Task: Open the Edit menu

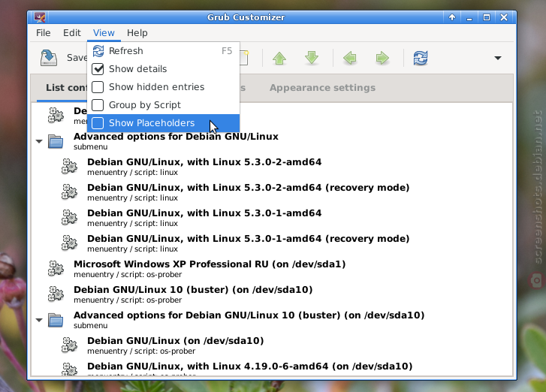Action: (72, 33)
